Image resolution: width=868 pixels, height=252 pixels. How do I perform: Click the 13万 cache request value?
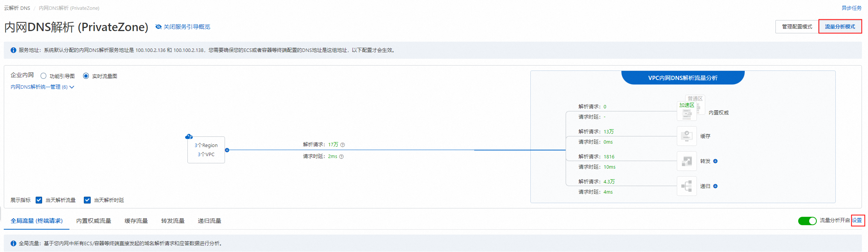tap(609, 131)
